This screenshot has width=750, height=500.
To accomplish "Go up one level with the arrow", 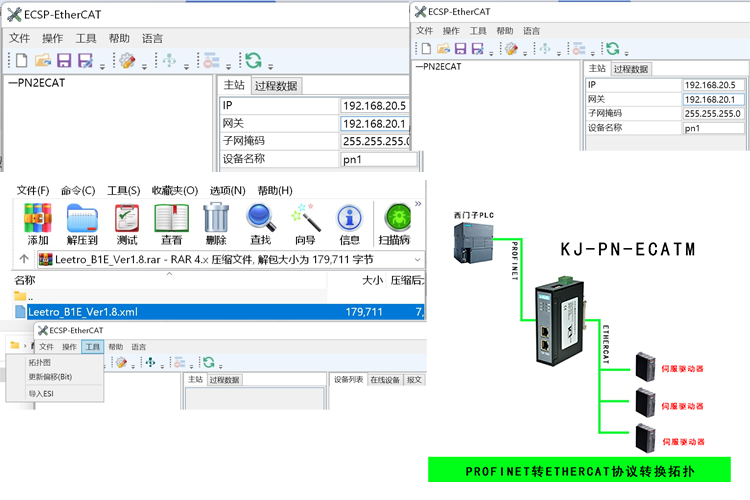I will [23, 260].
